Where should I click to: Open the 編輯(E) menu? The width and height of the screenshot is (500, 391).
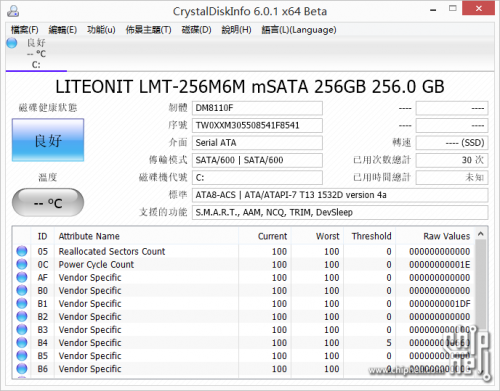(x=62, y=30)
